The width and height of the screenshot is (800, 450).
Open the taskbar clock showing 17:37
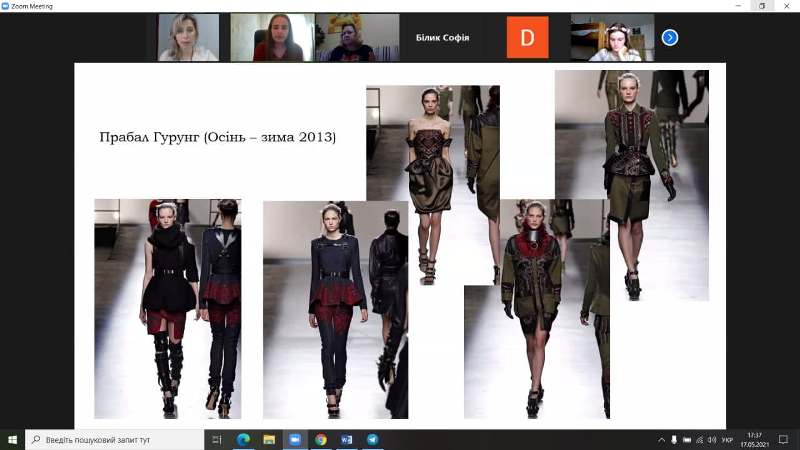point(755,440)
